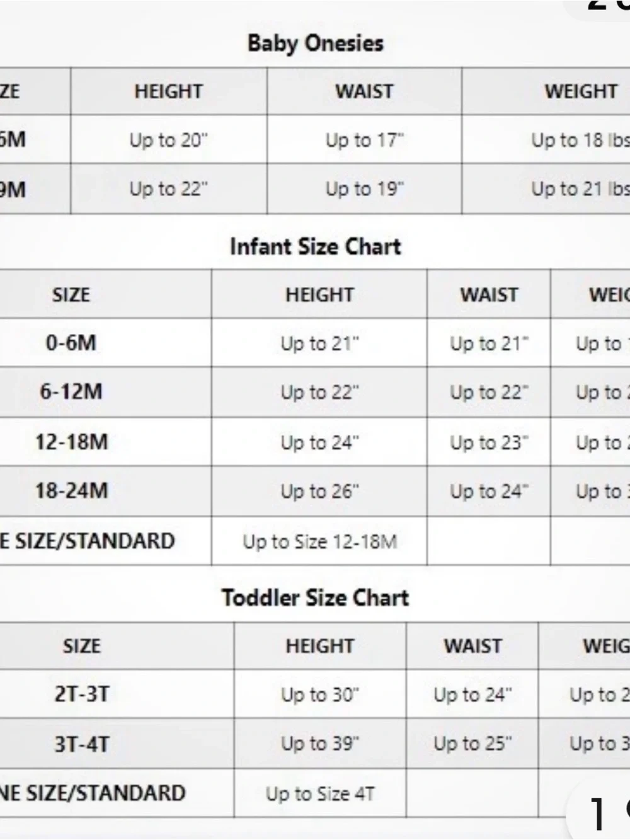The width and height of the screenshot is (630, 840).
Task: Select the 0-6M size cell
Action: click(71, 343)
